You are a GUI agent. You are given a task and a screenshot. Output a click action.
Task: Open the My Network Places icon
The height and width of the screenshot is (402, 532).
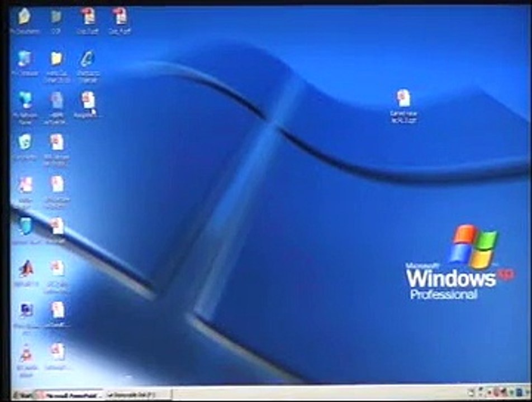pos(25,100)
